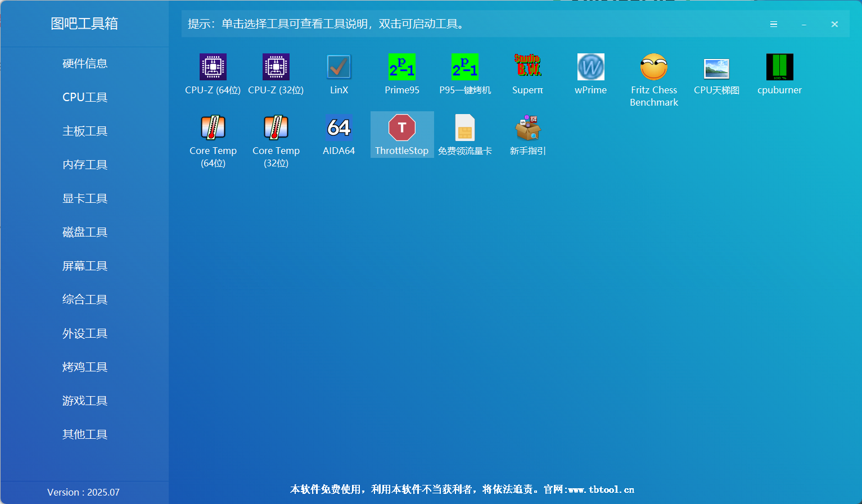Switch to the 磁盘工具 category
Screen dimensions: 862x504
tap(85, 232)
